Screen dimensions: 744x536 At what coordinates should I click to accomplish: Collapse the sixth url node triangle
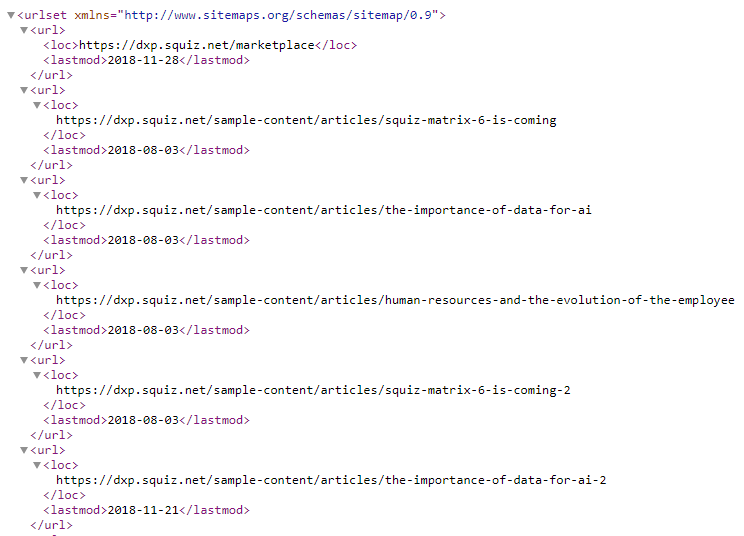point(24,451)
